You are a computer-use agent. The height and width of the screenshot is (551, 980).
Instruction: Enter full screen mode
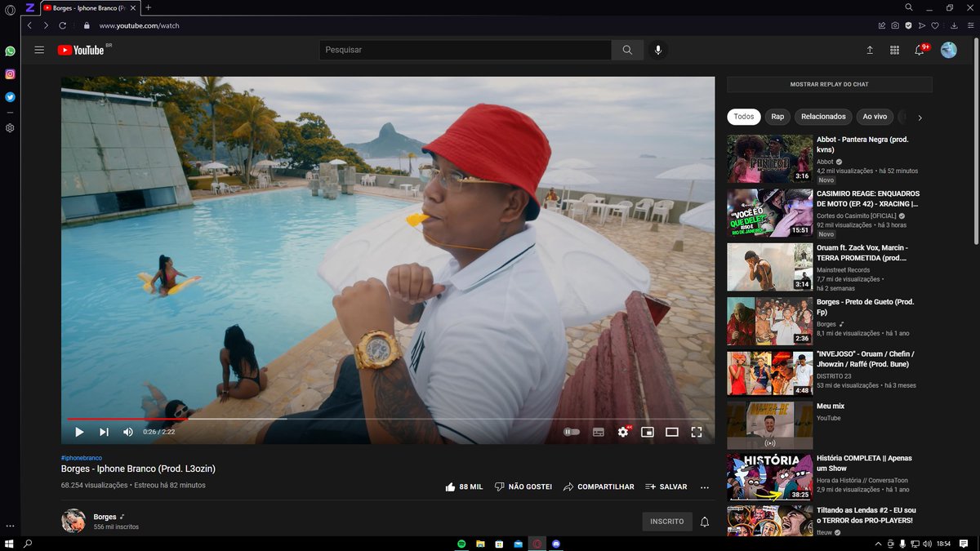click(697, 432)
